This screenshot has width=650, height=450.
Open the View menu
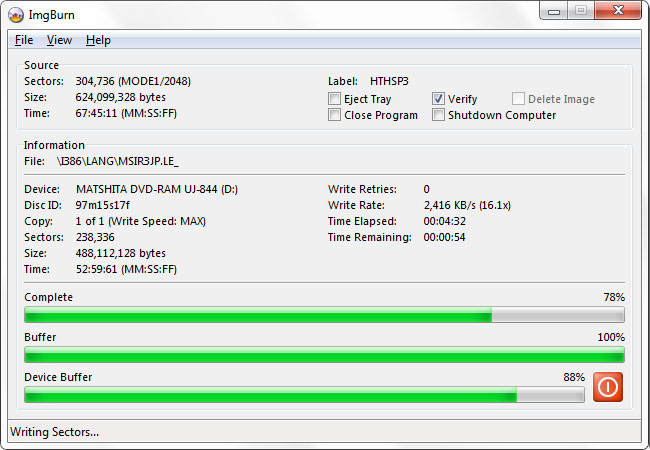59,40
